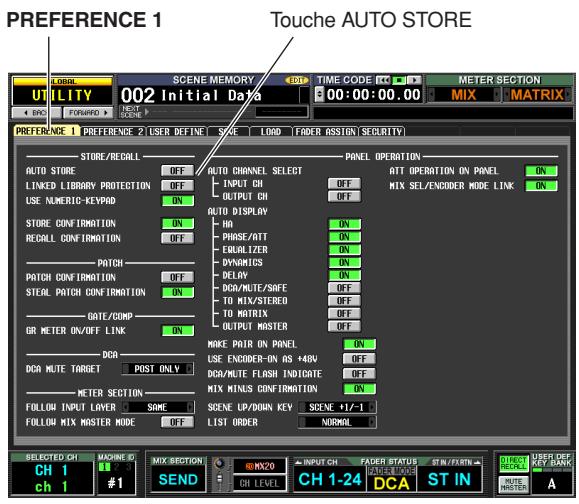This screenshot has width=579, height=504.
Task: Click right arrow of SCENE UP/DOWN KEY
Action: click(372, 407)
